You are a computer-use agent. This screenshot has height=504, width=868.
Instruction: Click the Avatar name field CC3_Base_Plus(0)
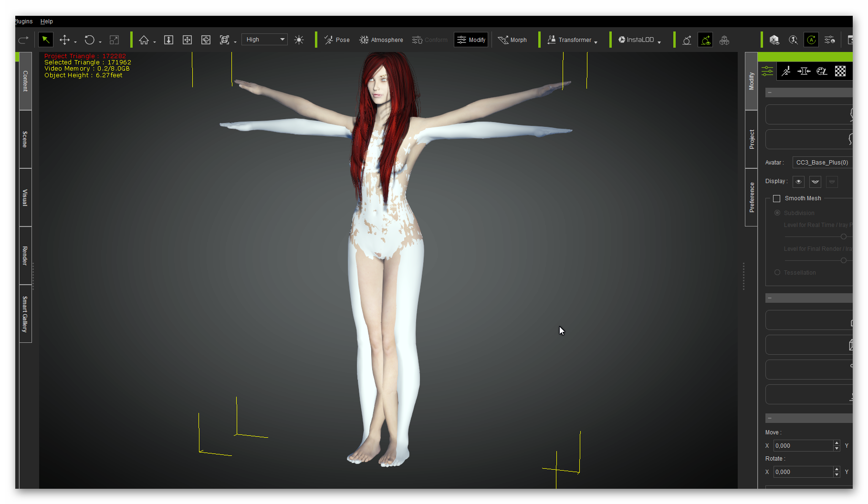coord(822,163)
